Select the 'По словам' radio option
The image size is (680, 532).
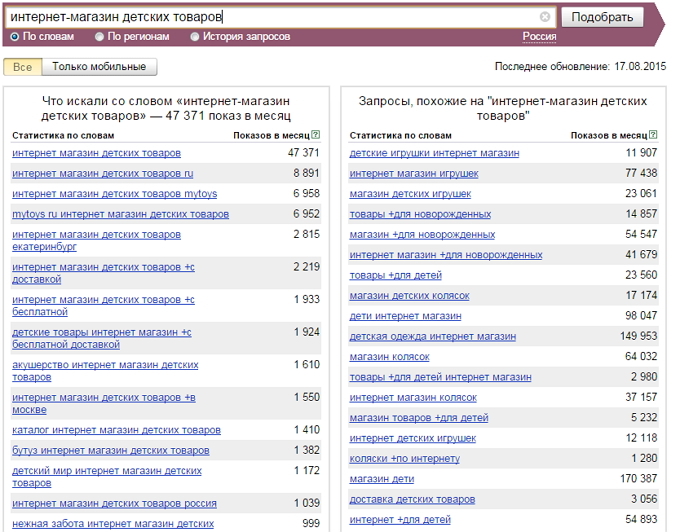tap(15, 37)
